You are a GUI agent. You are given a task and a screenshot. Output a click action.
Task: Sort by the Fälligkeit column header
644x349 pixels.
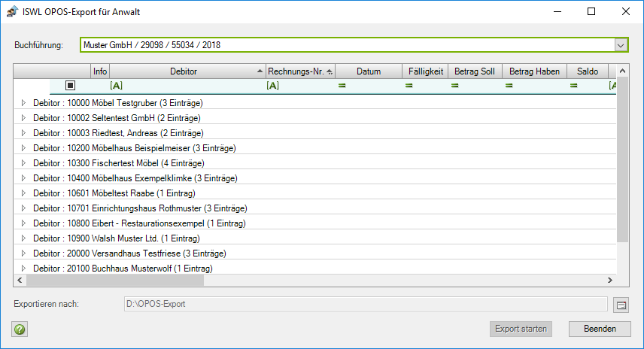coord(426,71)
